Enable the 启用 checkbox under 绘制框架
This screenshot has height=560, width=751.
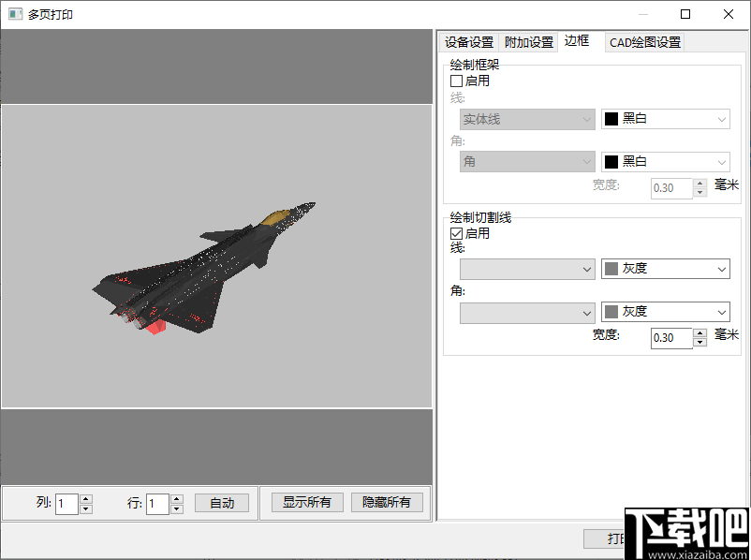pyautogui.click(x=455, y=81)
